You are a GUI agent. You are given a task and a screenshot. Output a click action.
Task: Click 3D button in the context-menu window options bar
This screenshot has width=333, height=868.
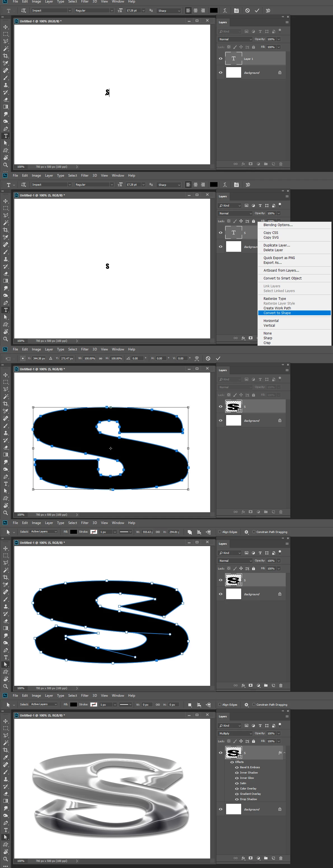(x=248, y=185)
